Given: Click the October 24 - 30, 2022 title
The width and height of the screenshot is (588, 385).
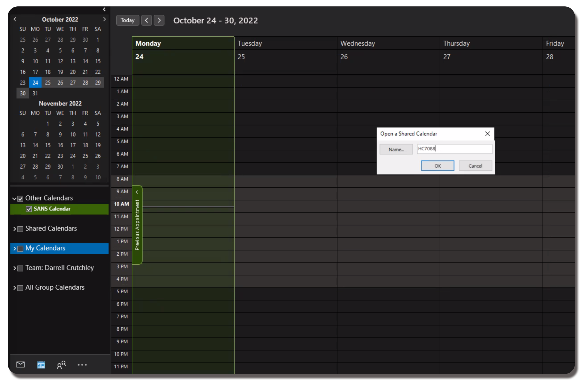Looking at the screenshot, I should tap(215, 21).
